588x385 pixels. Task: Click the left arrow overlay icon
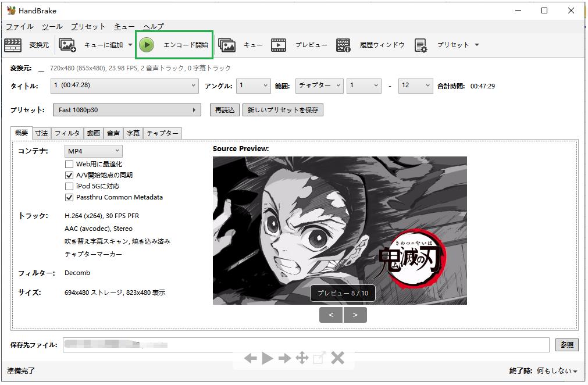pos(251,359)
